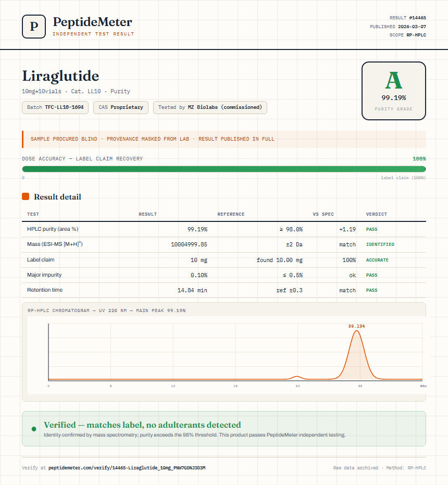Click the 10mg*10vials Cat. LL10 subtitle
This screenshot has height=485, width=448.
point(76,91)
